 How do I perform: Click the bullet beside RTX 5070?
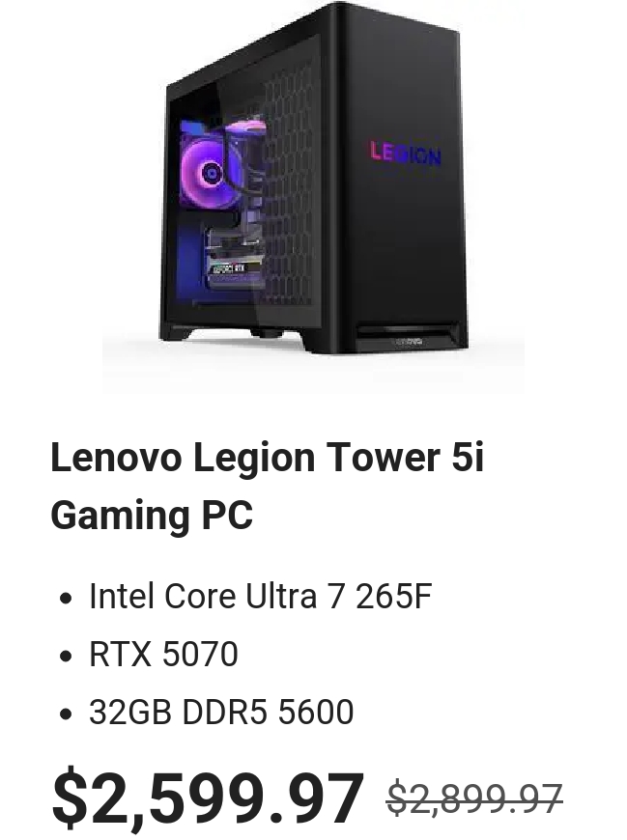point(66,656)
